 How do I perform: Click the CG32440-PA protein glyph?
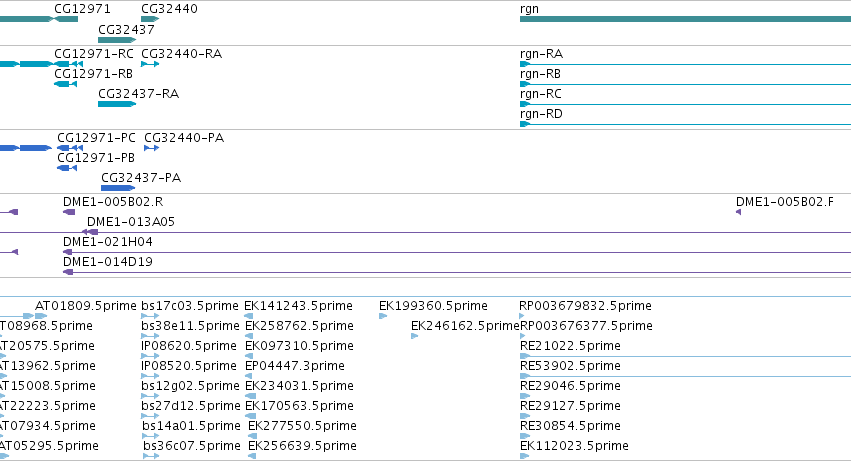[x=151, y=148]
